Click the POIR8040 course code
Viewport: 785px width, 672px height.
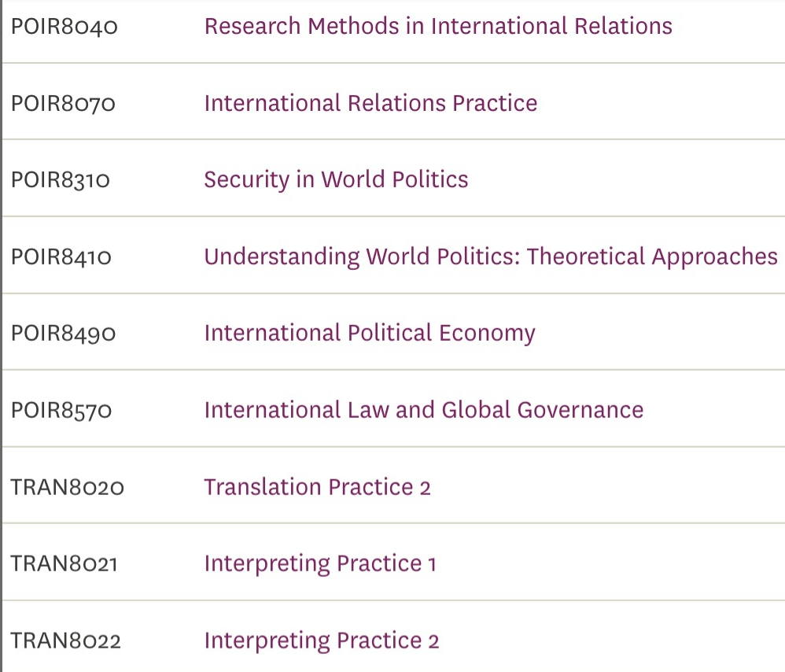[x=64, y=27]
